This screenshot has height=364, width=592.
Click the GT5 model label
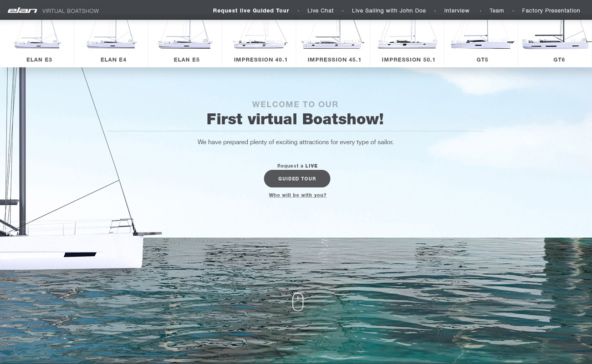[482, 60]
